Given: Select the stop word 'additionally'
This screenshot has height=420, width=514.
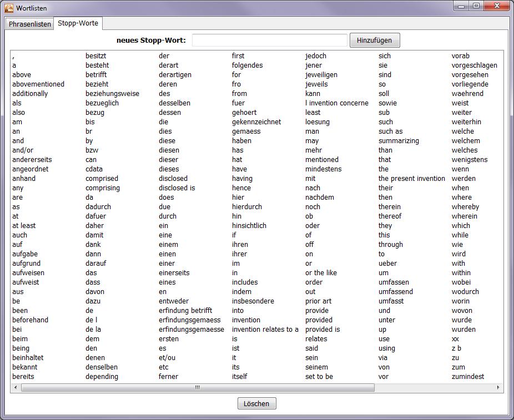Looking at the screenshot, I should pos(30,94).
